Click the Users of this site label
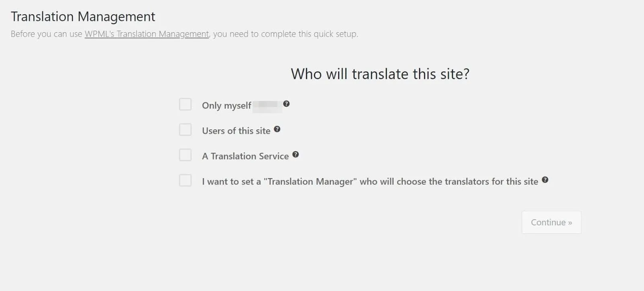Viewport: 644px width, 291px height. click(236, 131)
